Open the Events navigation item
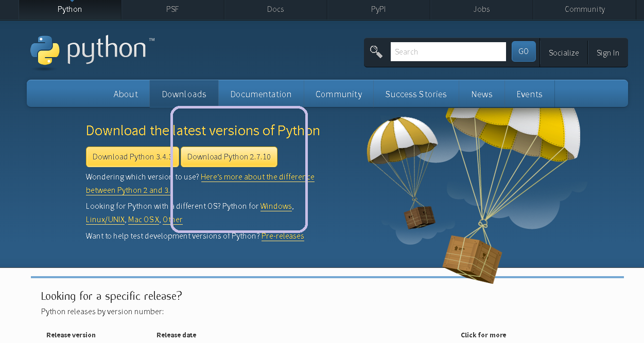Viewport: 644px width, 343px height. (529, 94)
